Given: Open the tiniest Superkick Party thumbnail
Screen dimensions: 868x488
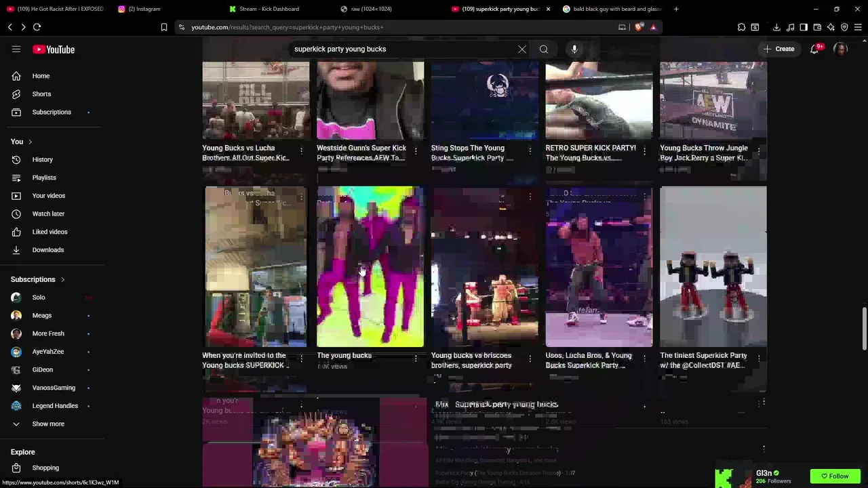Looking at the screenshot, I should (x=713, y=266).
